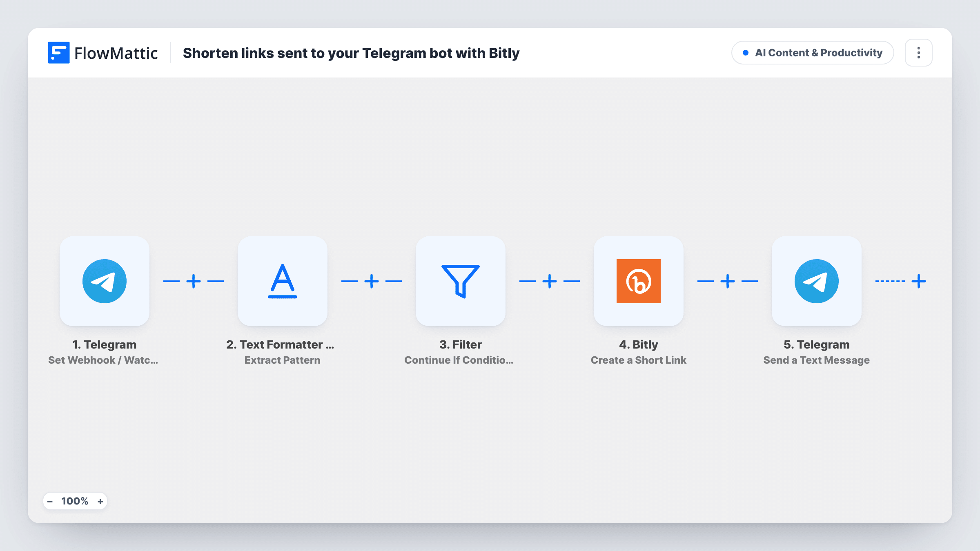Add step between Filter and Bitly
The image size is (980, 551).
[550, 281]
